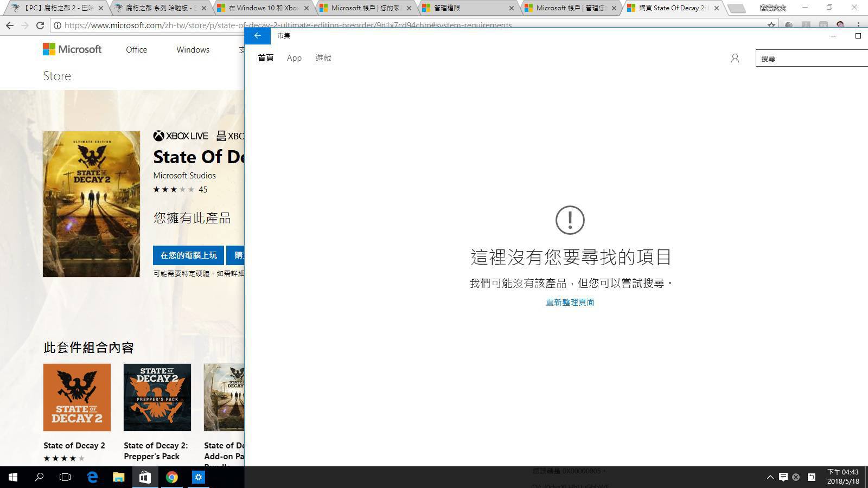Open the account profile icon in Store app

(735, 58)
